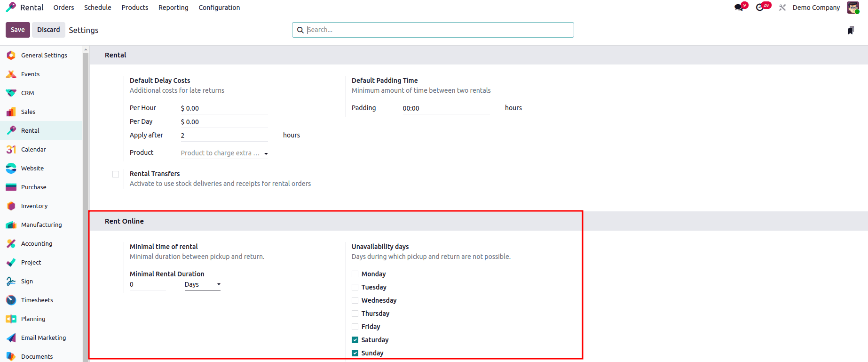
Task: Open the Configuration menu
Action: pos(219,8)
